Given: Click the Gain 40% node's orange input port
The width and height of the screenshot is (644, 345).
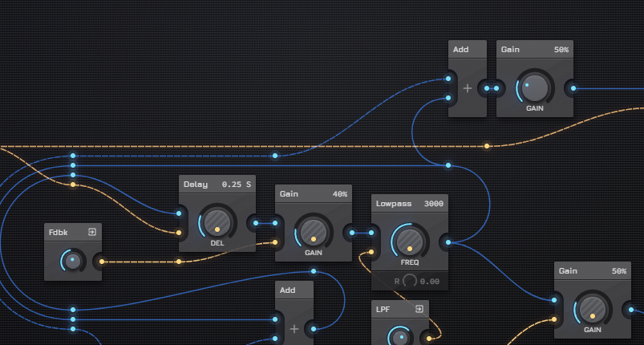Looking at the screenshot, I should point(275,241).
